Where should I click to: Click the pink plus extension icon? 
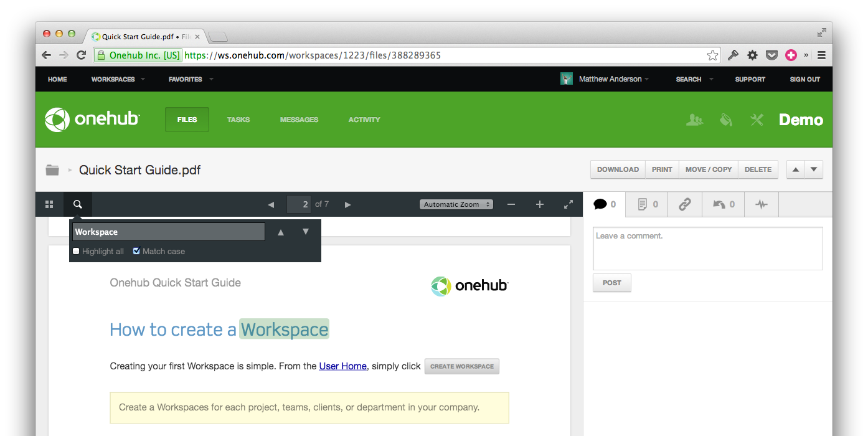[x=791, y=55]
